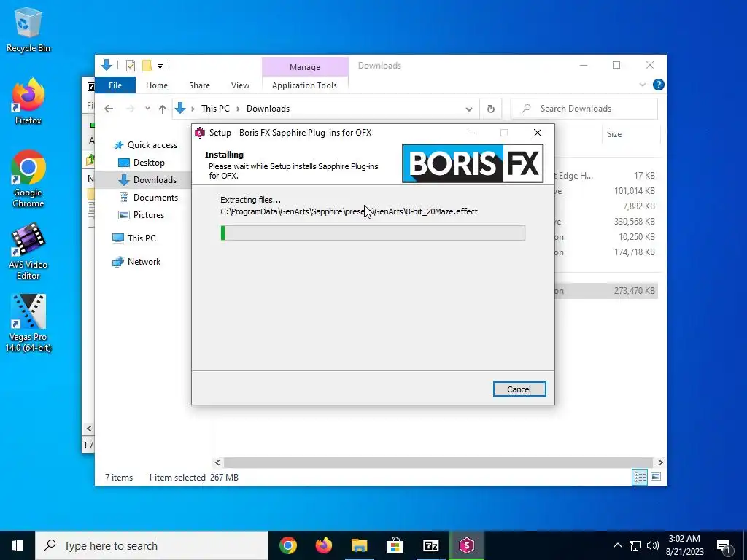This screenshot has width=747, height=560.
Task: Select the file row sized 101,014 KB
Action: tap(606, 191)
